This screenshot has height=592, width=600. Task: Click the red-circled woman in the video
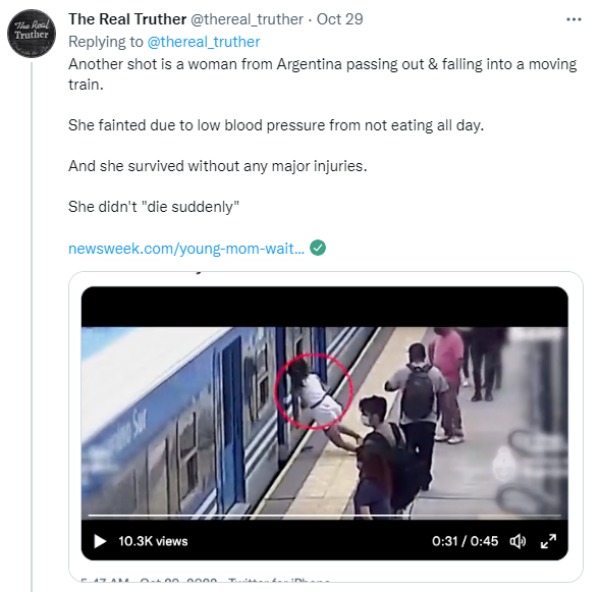click(x=312, y=393)
